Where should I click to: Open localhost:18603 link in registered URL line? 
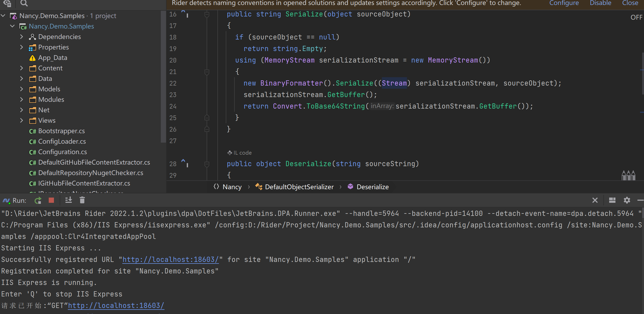(170, 260)
